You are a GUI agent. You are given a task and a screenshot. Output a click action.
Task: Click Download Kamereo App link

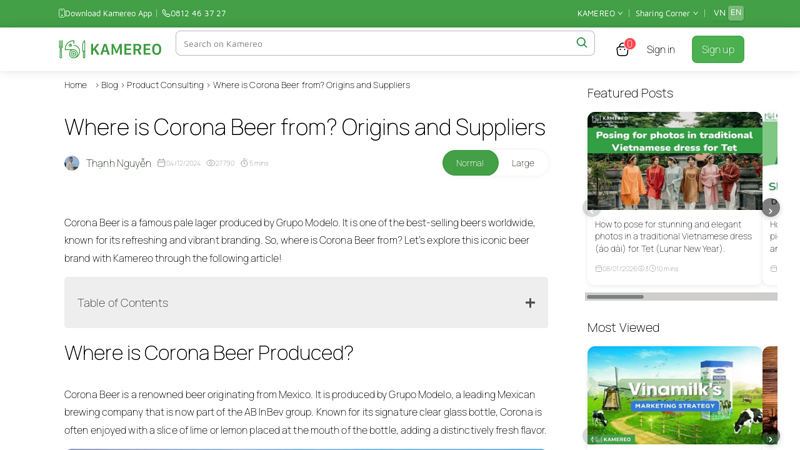108,13
